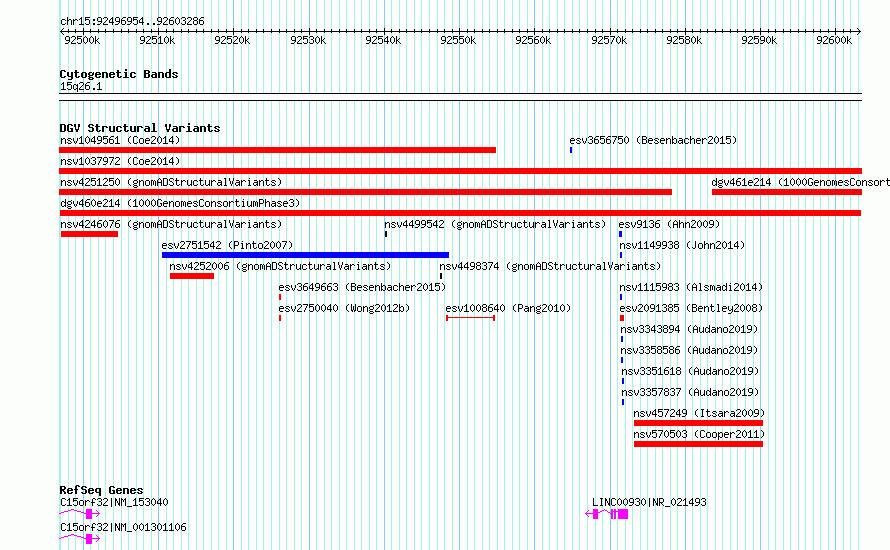The image size is (890, 550).
Task: Click the dgv461e214 variant label
Action: (x=800, y=182)
